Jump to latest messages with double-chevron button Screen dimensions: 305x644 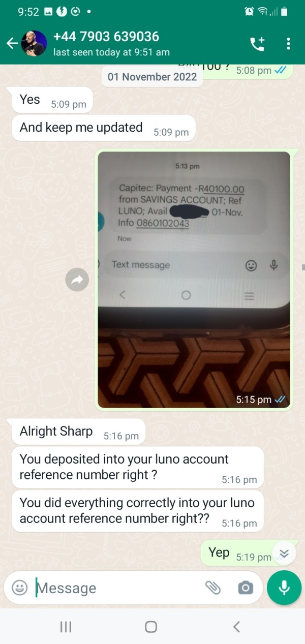(284, 554)
